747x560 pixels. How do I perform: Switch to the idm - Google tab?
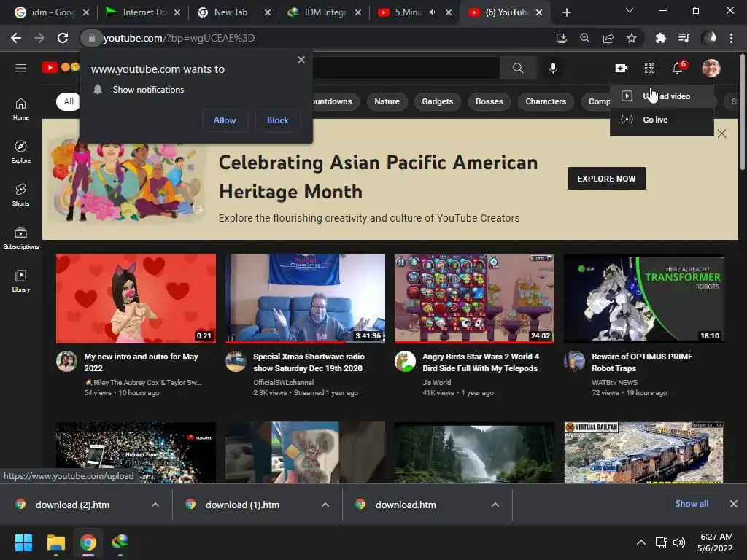[x=52, y=12]
